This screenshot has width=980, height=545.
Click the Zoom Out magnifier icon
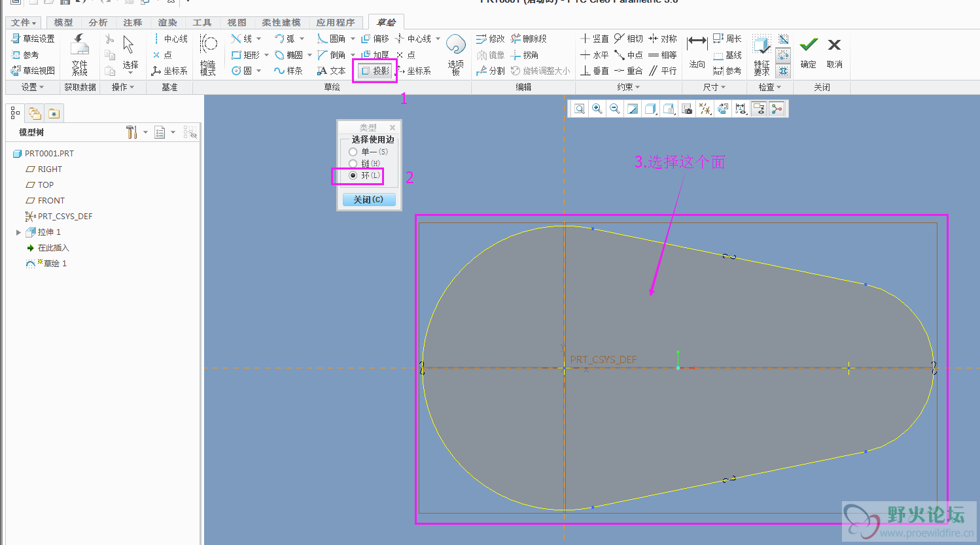tap(615, 109)
